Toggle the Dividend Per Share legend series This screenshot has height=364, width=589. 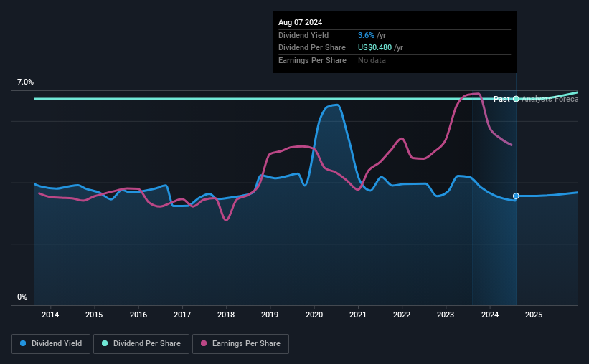143,344
